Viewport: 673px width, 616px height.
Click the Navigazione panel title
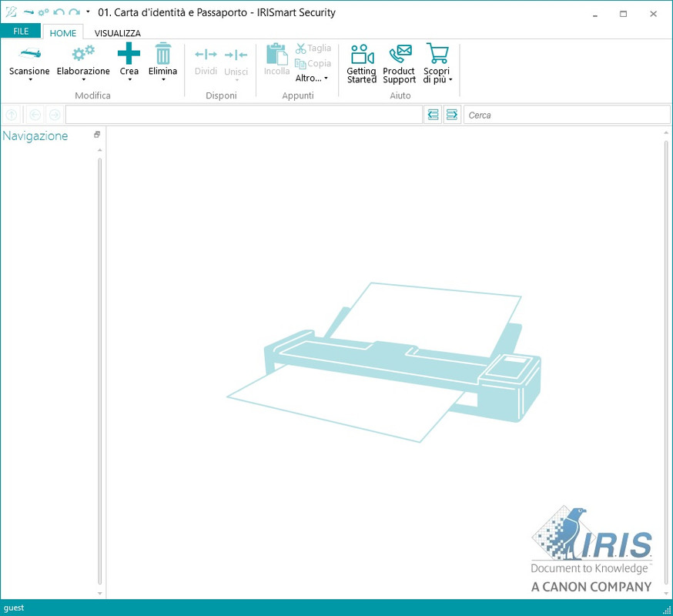click(35, 136)
